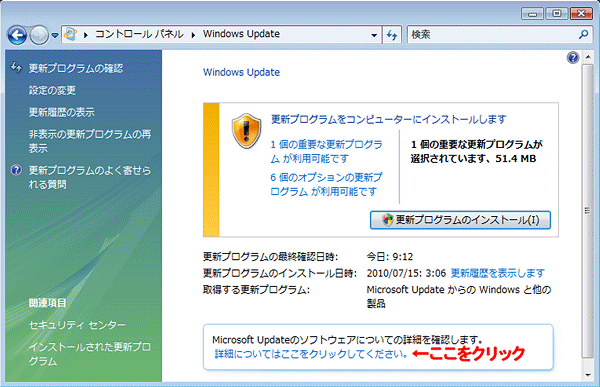This screenshot has width=600, height=387.
Task: Click the shield icon on the install button
Action: pyautogui.click(x=388, y=220)
